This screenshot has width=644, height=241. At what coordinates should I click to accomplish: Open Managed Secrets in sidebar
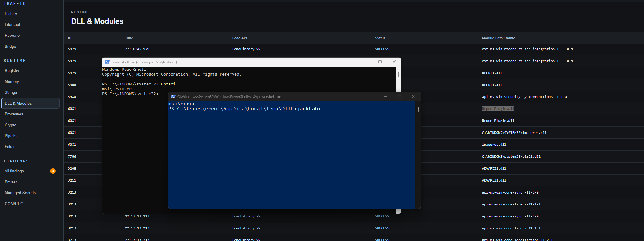click(20, 193)
